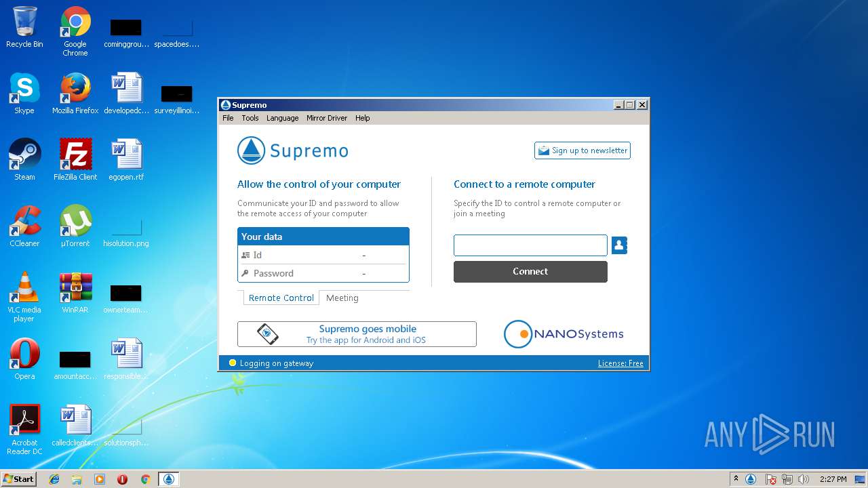This screenshot has height=488, width=868.
Task: Open Windows Explorer from the taskbar
Action: pyautogui.click(x=77, y=479)
